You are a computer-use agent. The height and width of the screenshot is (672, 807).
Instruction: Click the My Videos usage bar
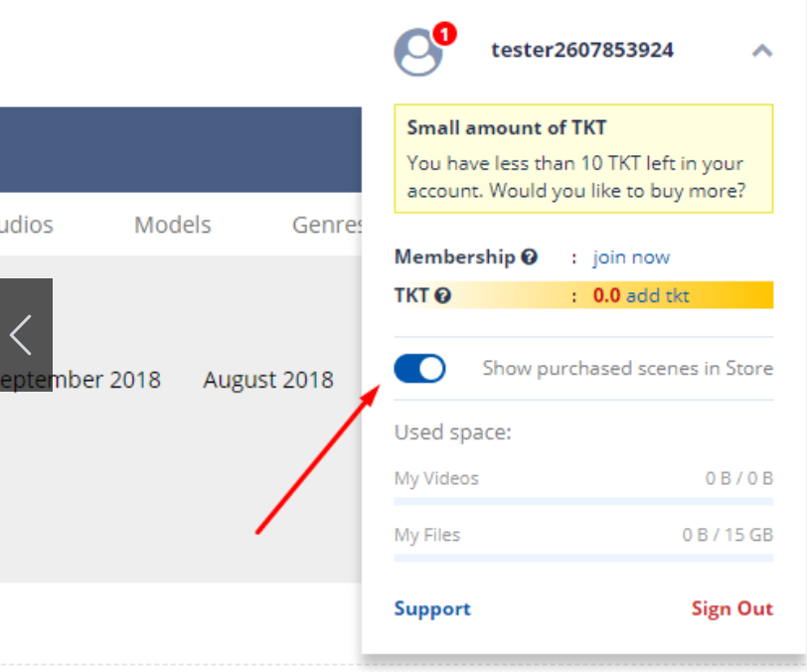583,501
